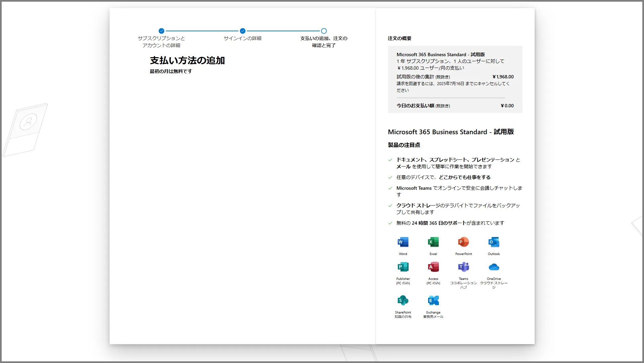Click the OneDrive cloud icon
This screenshot has height=363, width=644.
tap(494, 267)
